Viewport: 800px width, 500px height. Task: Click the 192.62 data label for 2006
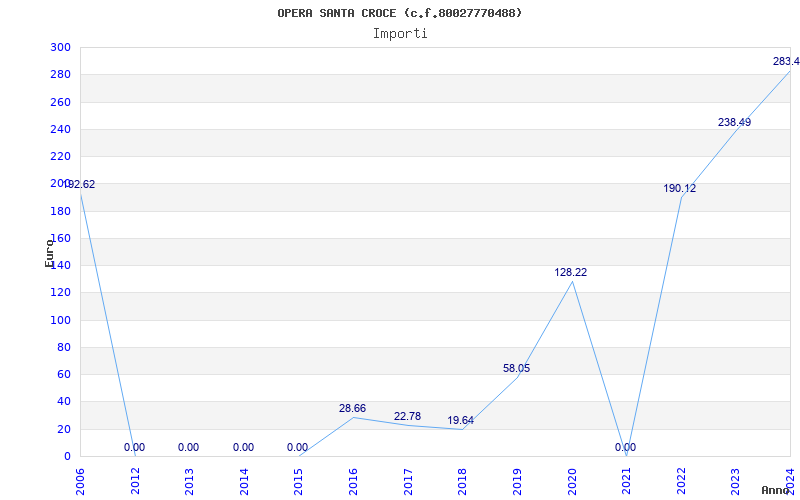point(80,185)
